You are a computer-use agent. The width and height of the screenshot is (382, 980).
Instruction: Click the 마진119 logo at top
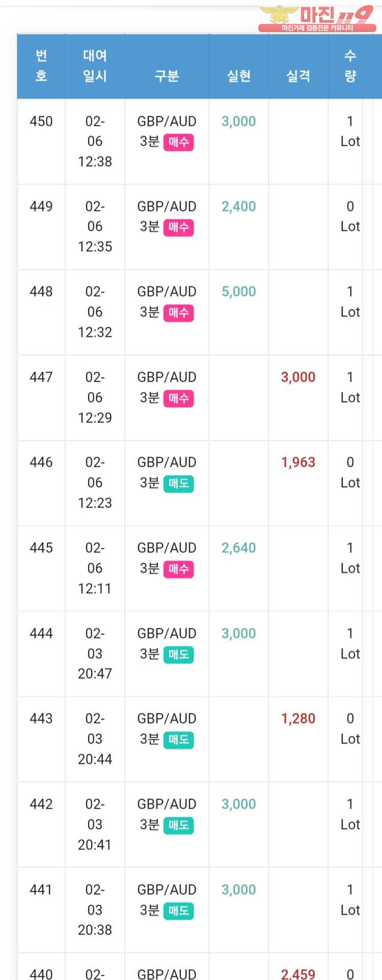317,18
